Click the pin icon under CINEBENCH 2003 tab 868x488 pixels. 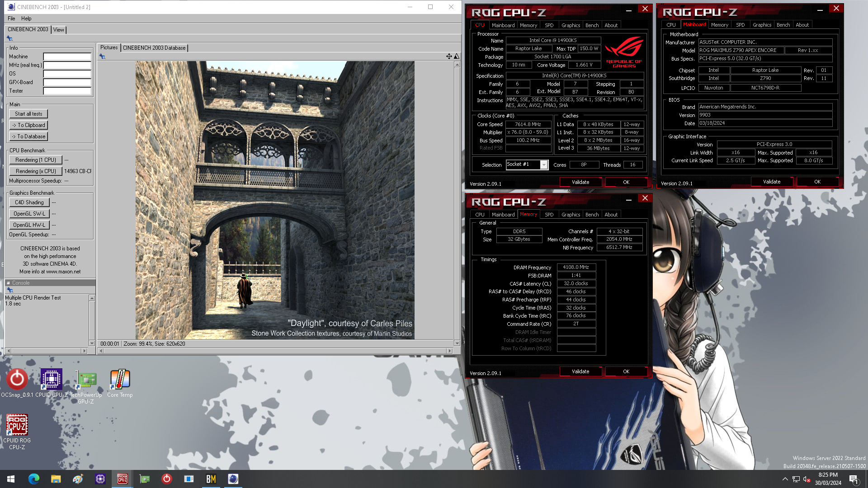tap(9, 38)
